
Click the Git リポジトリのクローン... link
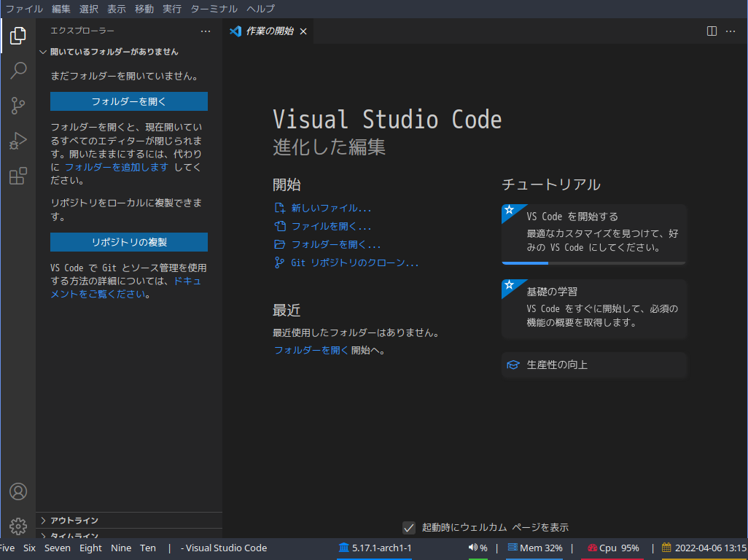[355, 262]
